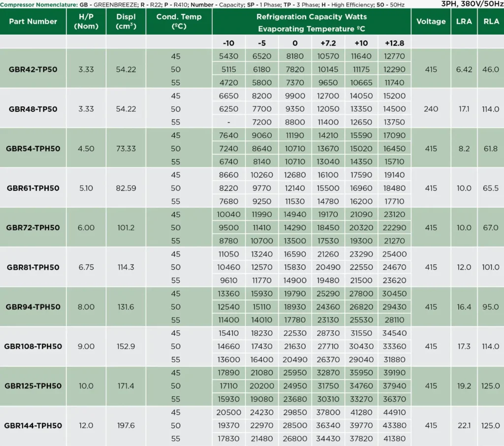Click the RLA column header

[x=491, y=22]
